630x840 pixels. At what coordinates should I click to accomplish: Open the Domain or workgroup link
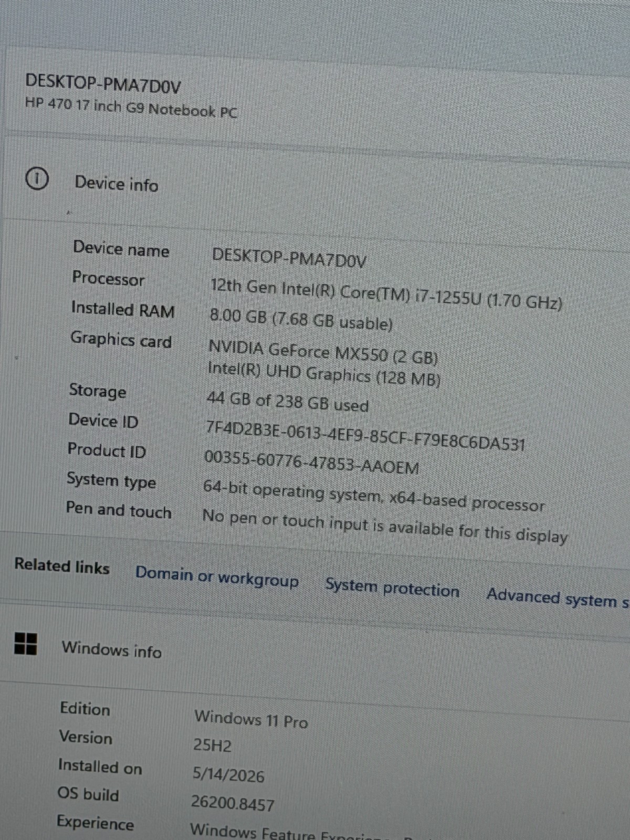click(217, 577)
